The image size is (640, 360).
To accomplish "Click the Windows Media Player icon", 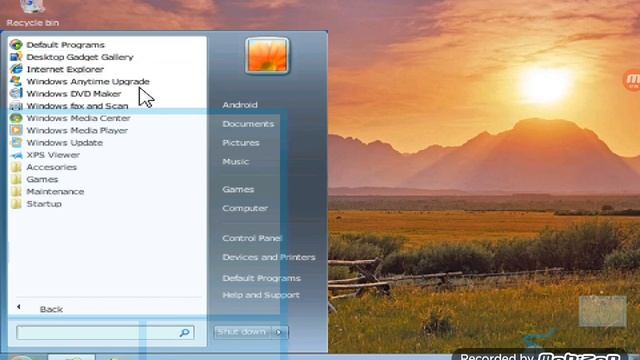I will (16, 130).
